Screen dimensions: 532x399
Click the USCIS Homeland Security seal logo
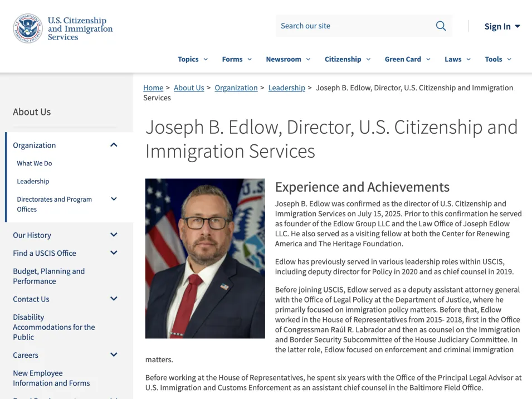point(28,28)
